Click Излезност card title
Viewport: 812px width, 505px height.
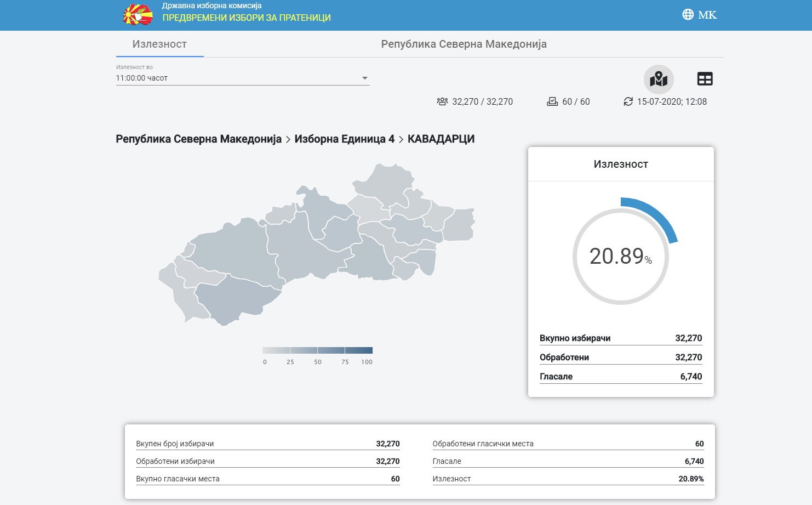point(621,164)
